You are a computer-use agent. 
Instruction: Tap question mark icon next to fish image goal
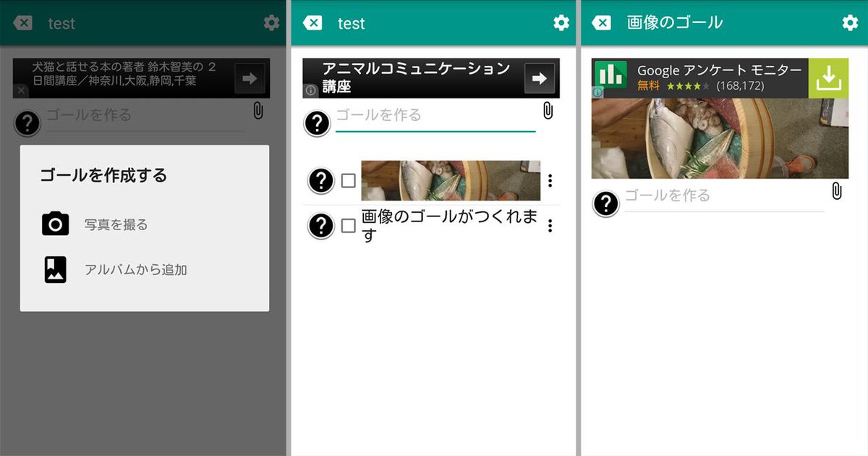[321, 180]
